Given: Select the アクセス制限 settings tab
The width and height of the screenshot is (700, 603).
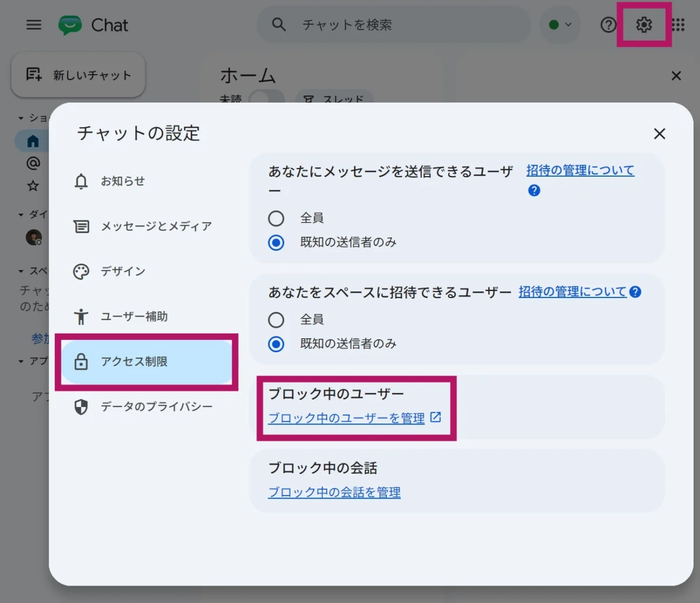Looking at the screenshot, I should [146, 362].
